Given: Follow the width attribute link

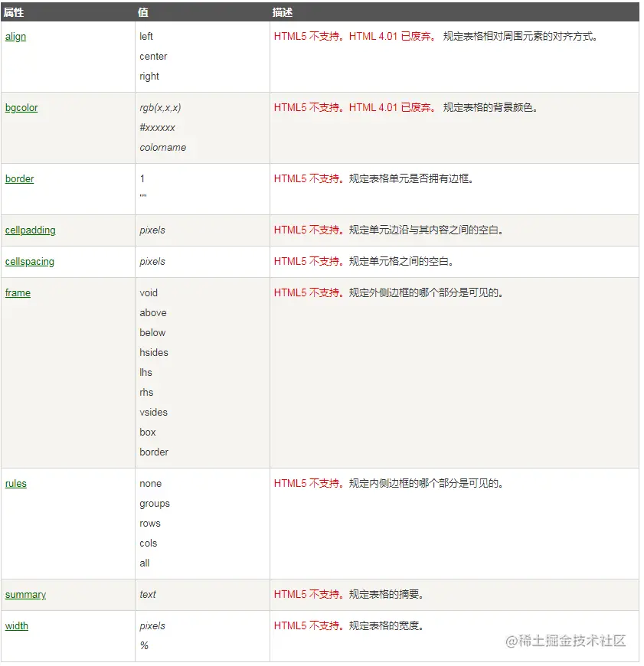Looking at the screenshot, I should point(17,626).
